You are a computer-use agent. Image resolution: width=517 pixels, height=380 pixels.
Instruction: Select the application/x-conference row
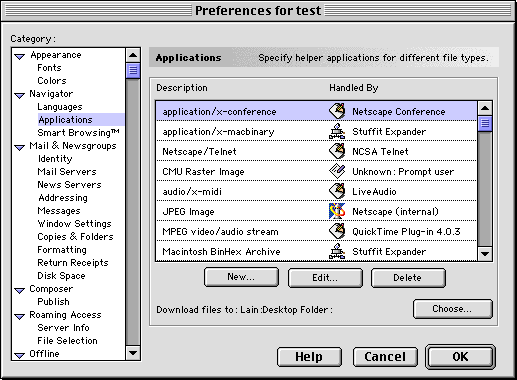pyautogui.click(x=316, y=111)
